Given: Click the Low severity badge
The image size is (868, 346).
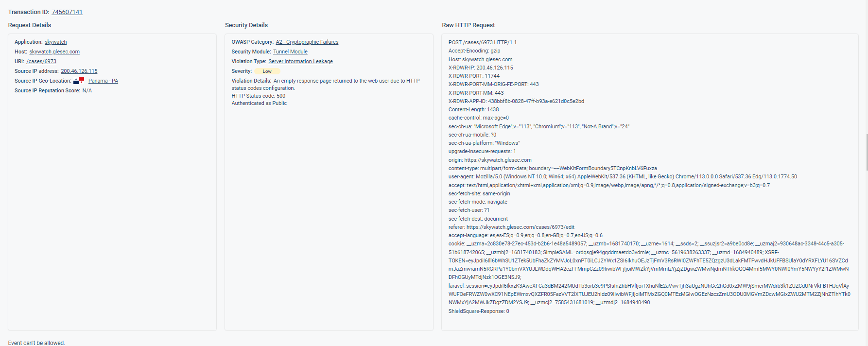Looking at the screenshot, I should tap(267, 71).
